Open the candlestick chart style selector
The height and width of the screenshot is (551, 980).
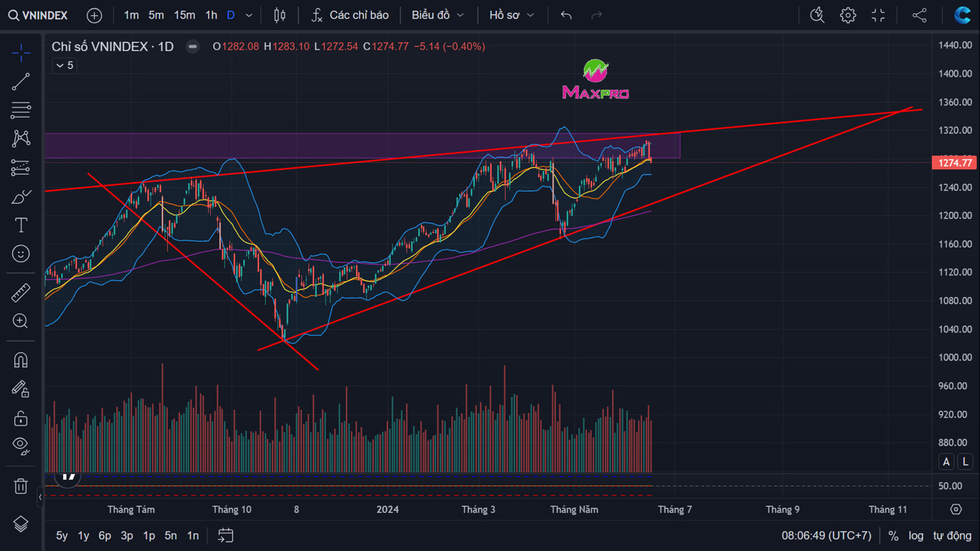(280, 15)
